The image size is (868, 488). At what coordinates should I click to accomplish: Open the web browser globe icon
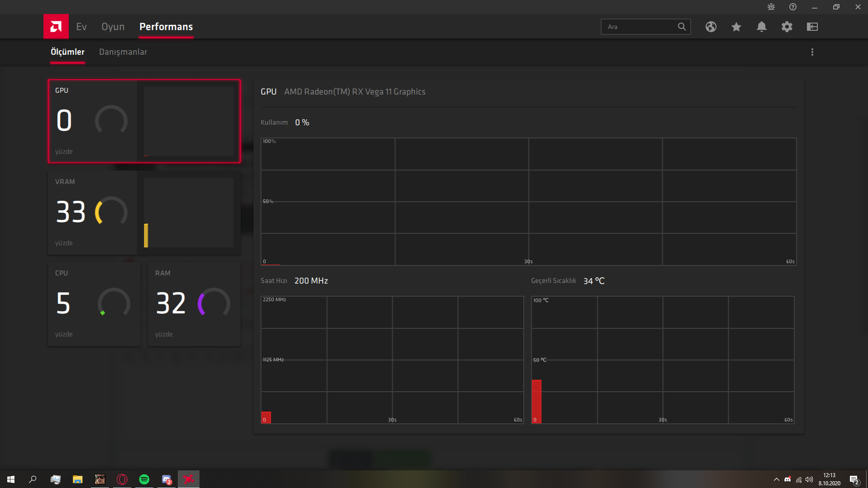[711, 27]
